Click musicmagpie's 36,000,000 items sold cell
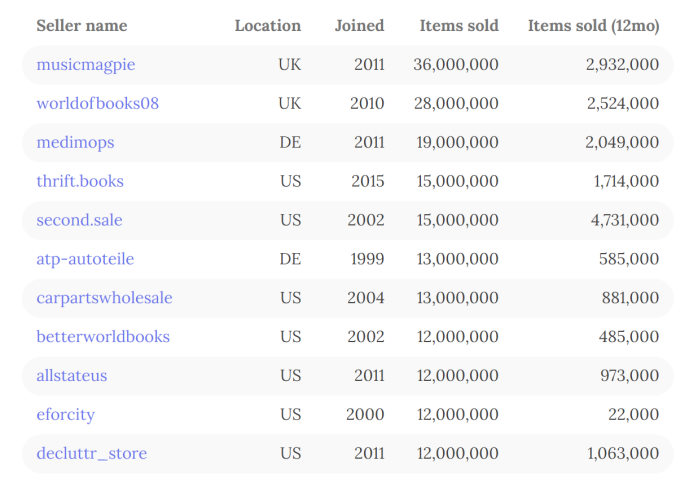 pos(455,64)
